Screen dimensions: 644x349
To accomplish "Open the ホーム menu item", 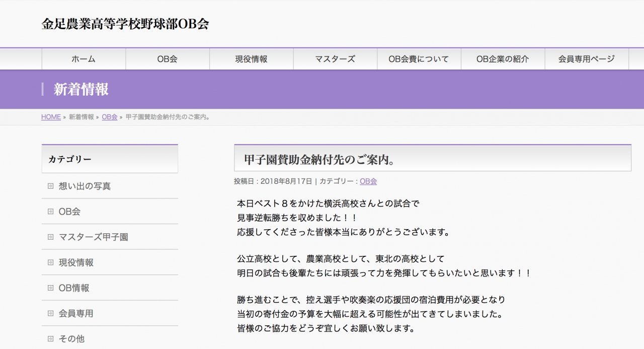I will [x=83, y=59].
